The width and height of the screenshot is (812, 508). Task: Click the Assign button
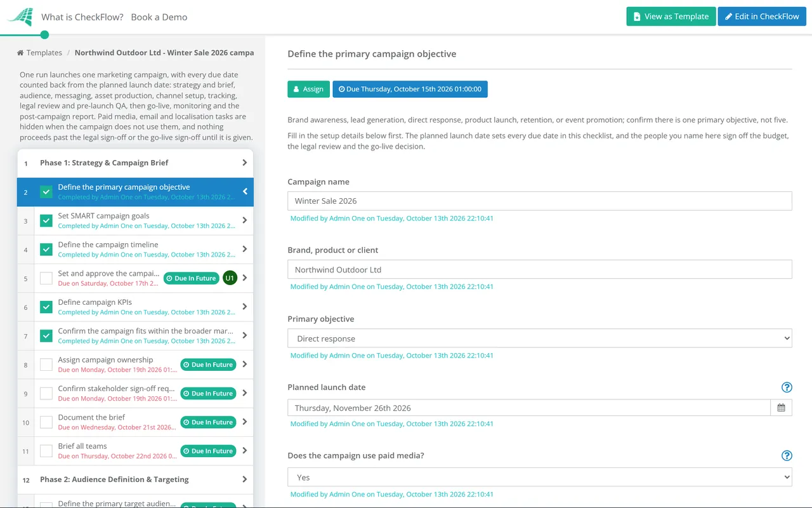click(308, 89)
